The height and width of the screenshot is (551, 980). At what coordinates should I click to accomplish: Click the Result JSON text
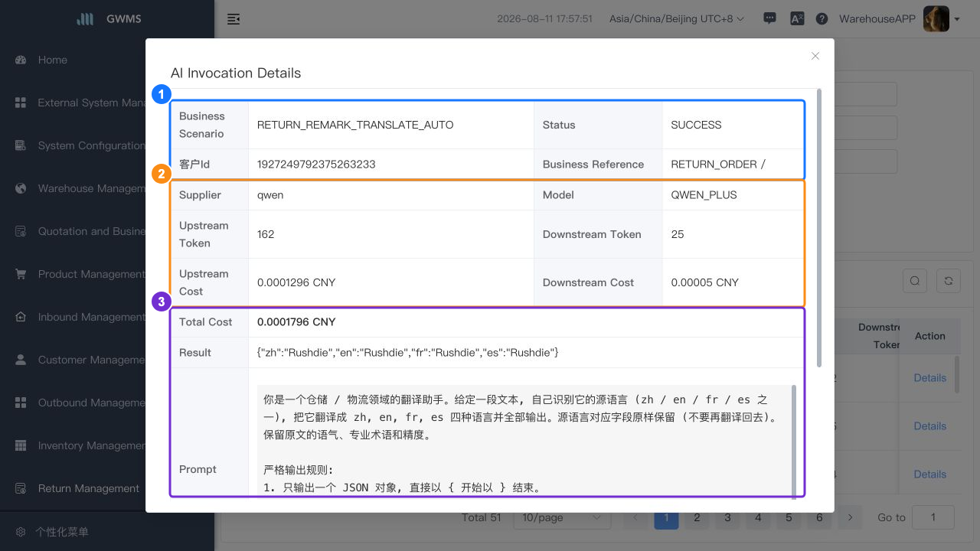(x=407, y=352)
